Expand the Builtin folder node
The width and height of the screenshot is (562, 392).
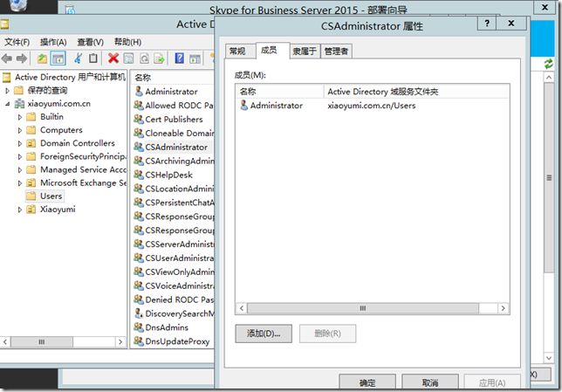pyautogui.click(x=20, y=117)
